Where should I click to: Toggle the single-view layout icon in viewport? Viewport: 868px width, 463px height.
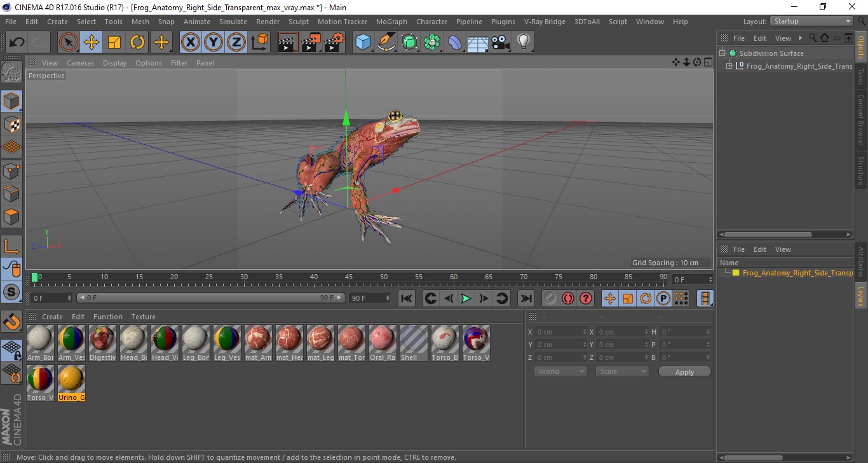[708, 62]
